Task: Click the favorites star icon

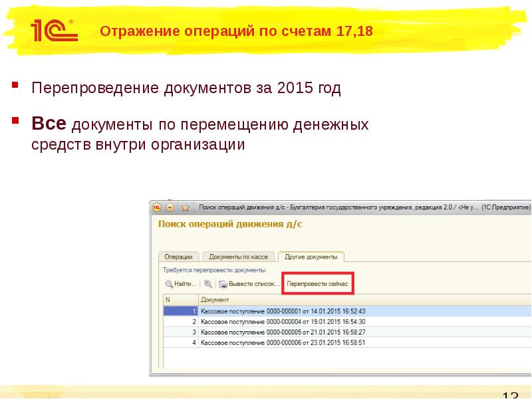Action: coord(186,207)
